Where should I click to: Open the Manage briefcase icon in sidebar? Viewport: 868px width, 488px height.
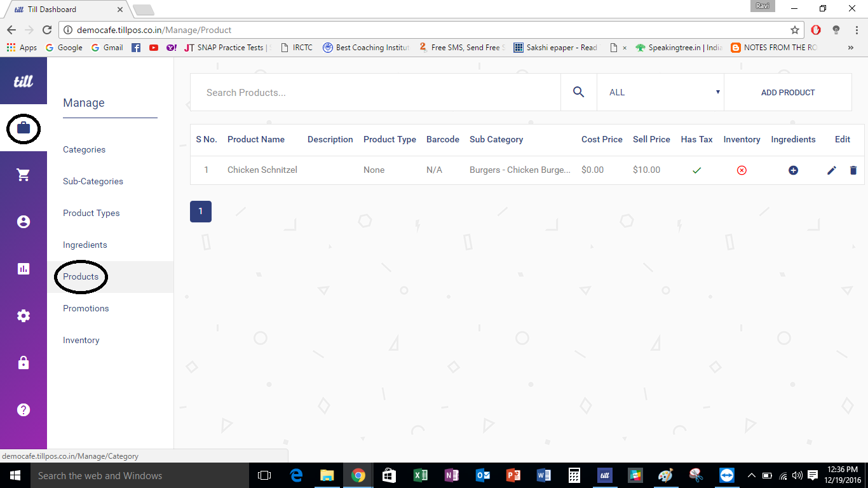pyautogui.click(x=24, y=128)
